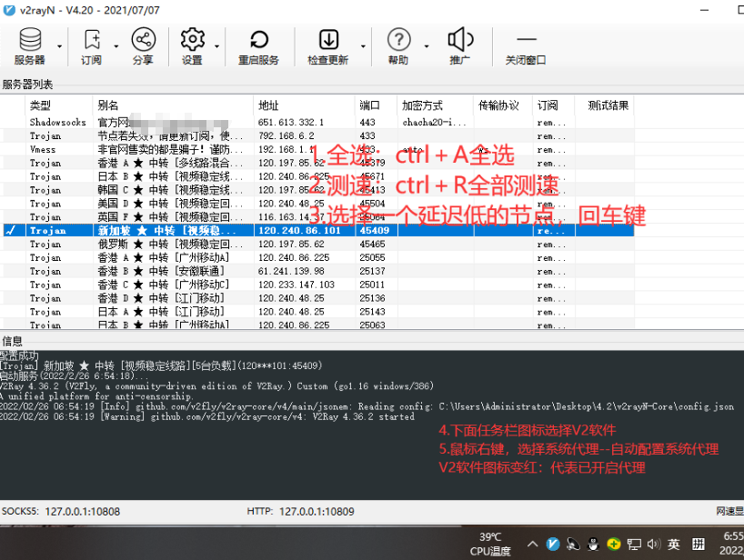The height and width of the screenshot is (560, 744).
Task: Click 关闭窗口 (Close window) toolbar button
Action: tap(526, 45)
